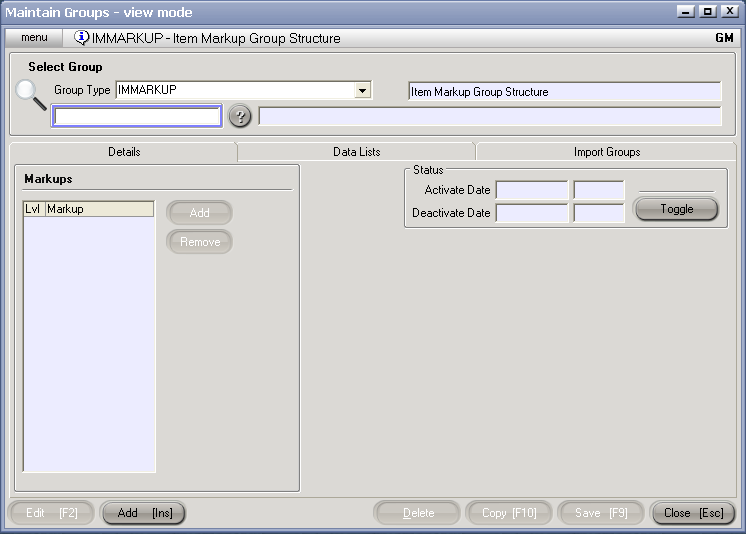Click the Remove markup button

199,242
